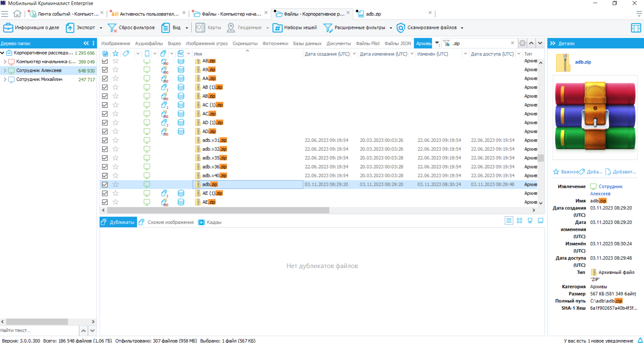
Task: Switch to list view mode in the lower panel
Action: tap(509, 220)
